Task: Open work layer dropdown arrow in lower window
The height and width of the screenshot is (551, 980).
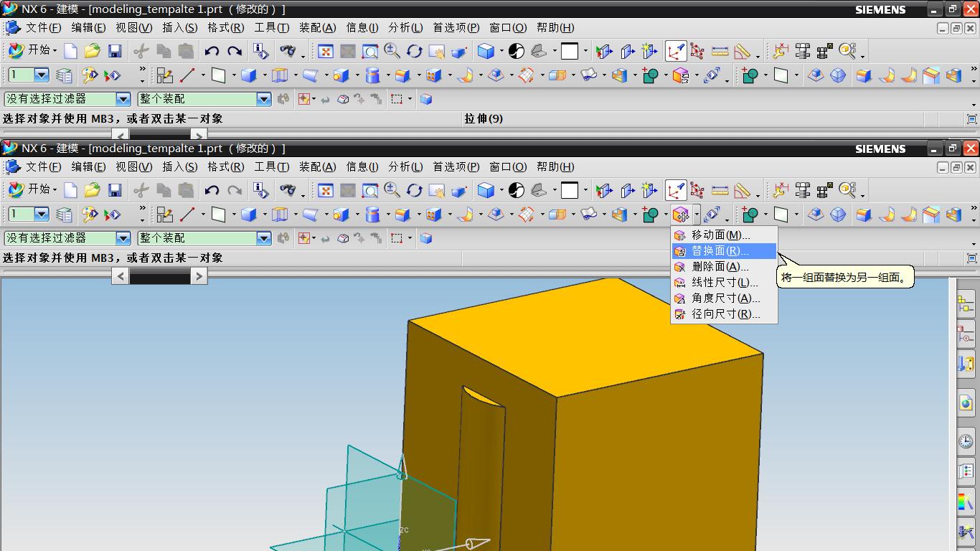Action: 41,215
